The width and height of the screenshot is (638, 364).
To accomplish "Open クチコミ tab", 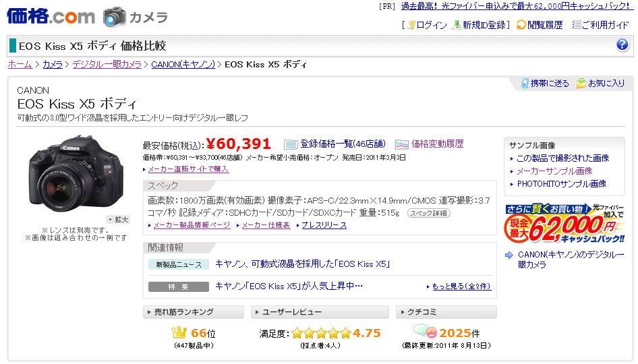I will [446, 312].
